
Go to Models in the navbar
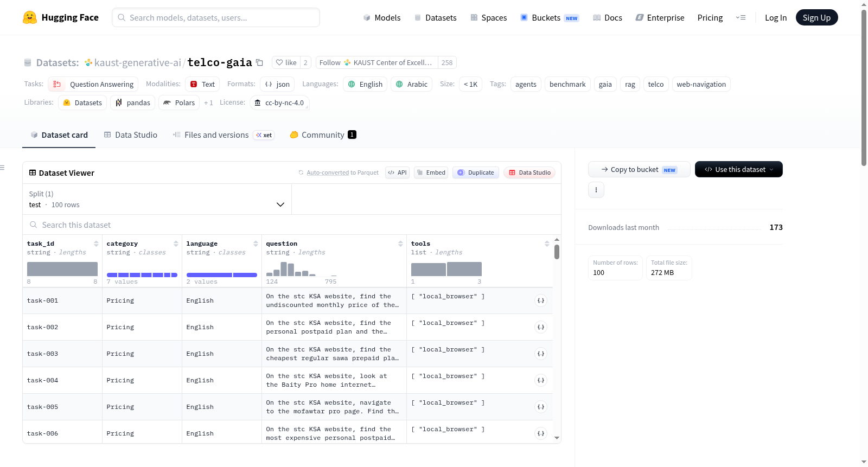click(x=382, y=17)
